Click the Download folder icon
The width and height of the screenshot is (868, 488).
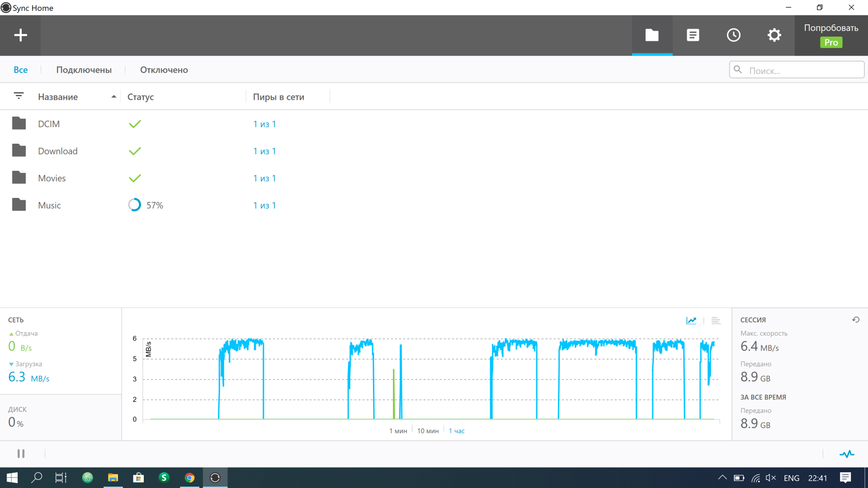coord(19,150)
